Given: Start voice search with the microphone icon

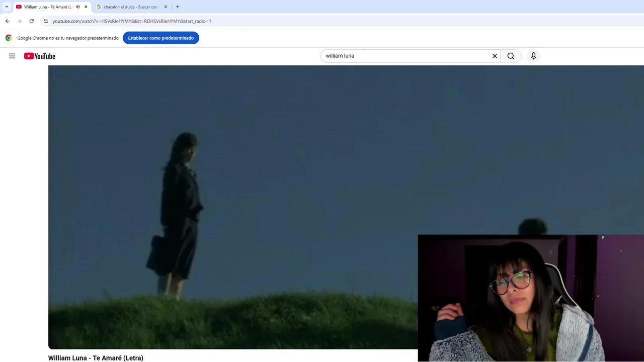Looking at the screenshot, I should [x=533, y=56].
